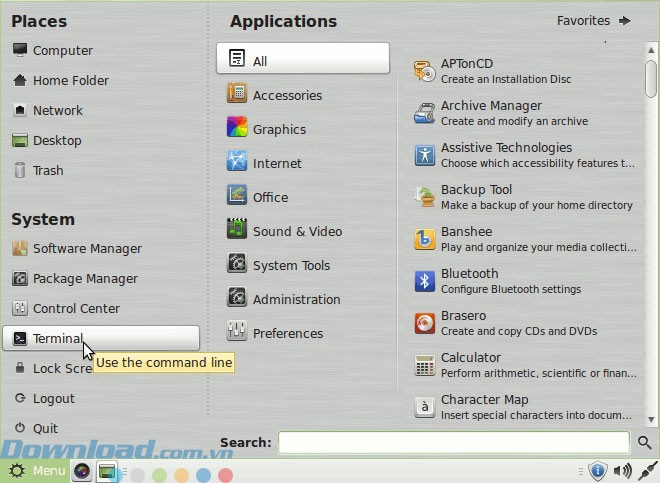
Task: Select the Graphics category
Action: pyautogui.click(x=279, y=129)
